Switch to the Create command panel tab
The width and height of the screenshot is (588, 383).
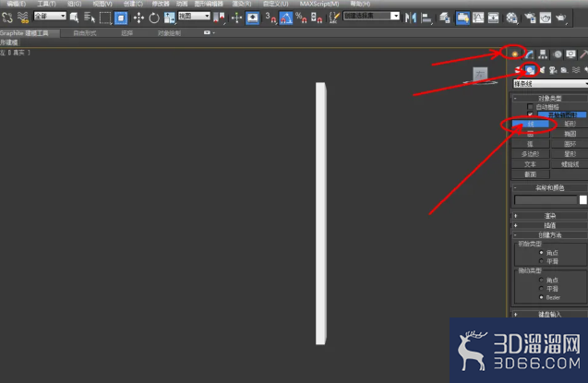514,54
